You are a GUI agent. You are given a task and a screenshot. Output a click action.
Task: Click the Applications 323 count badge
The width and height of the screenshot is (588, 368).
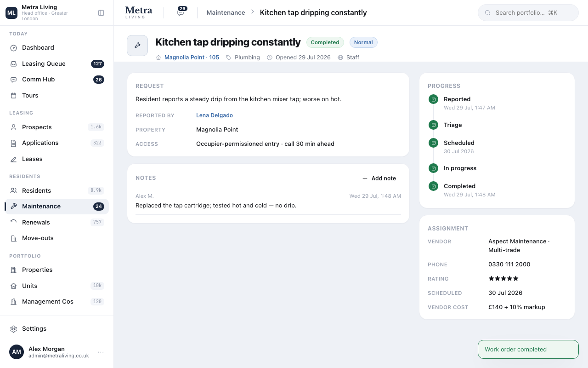(97, 143)
